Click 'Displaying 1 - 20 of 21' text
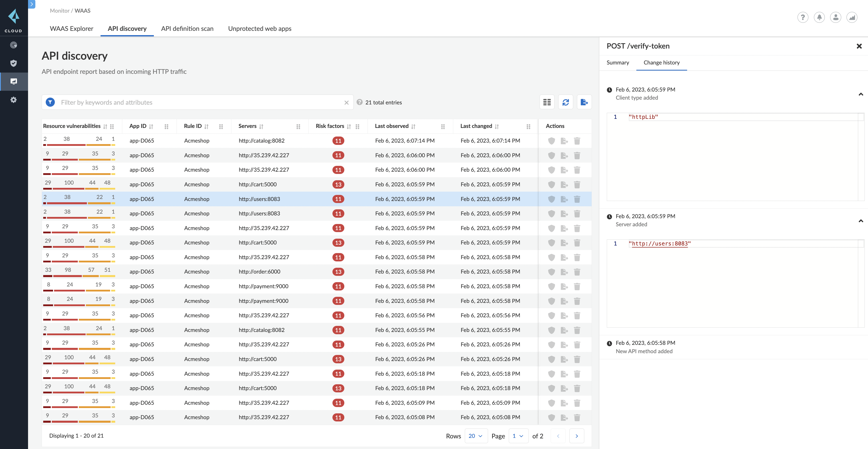This screenshot has height=449, width=868. click(x=76, y=436)
